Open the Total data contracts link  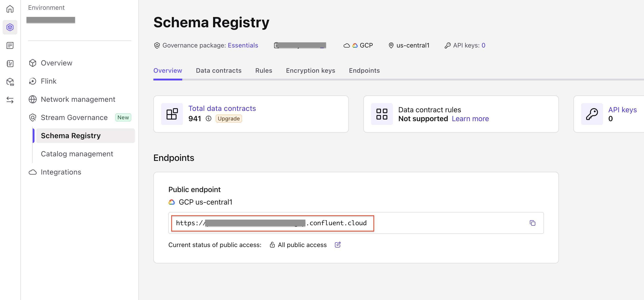(x=222, y=108)
